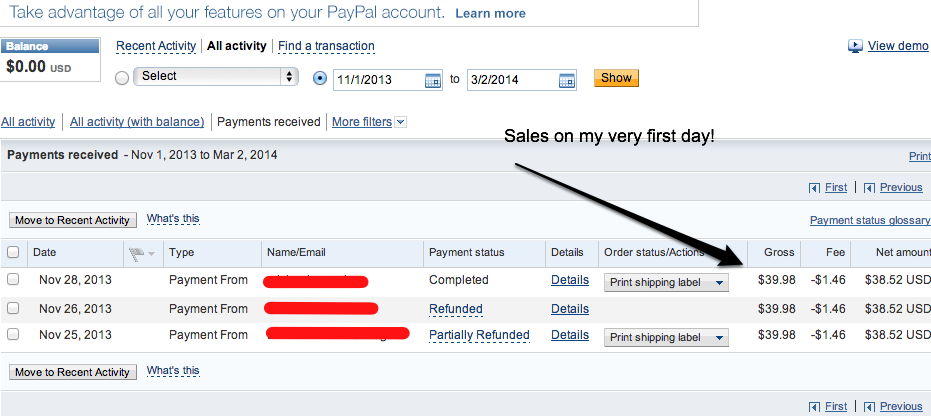
Task: Check the Nov 25, 2013 transaction checkbox
Action: 12,334
